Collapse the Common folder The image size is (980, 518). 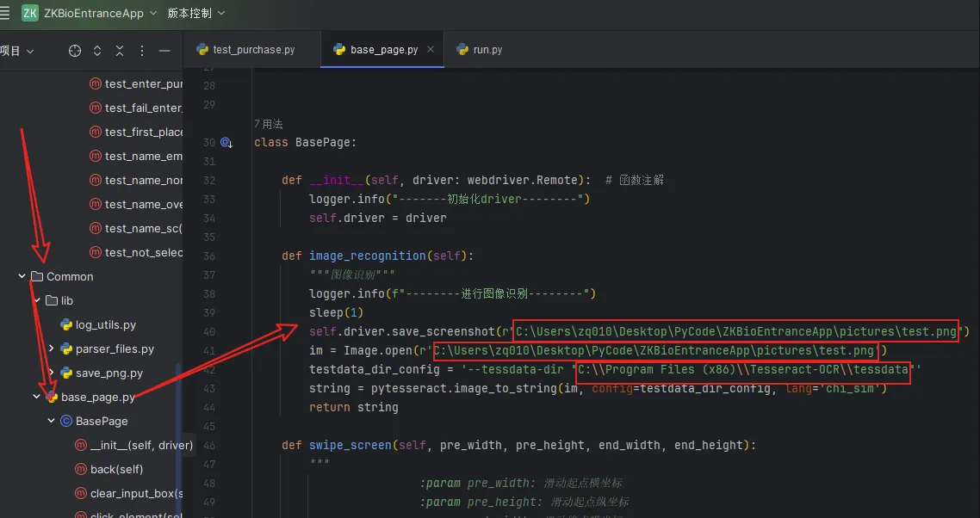[x=22, y=276]
